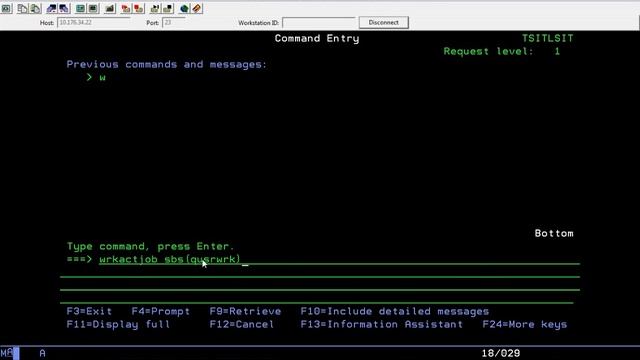Click the teal display screen icon
The width and height of the screenshot is (640, 360).
(80, 8)
